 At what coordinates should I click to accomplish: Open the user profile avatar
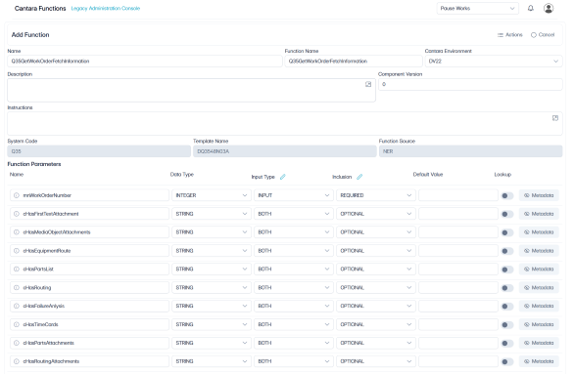(548, 8)
